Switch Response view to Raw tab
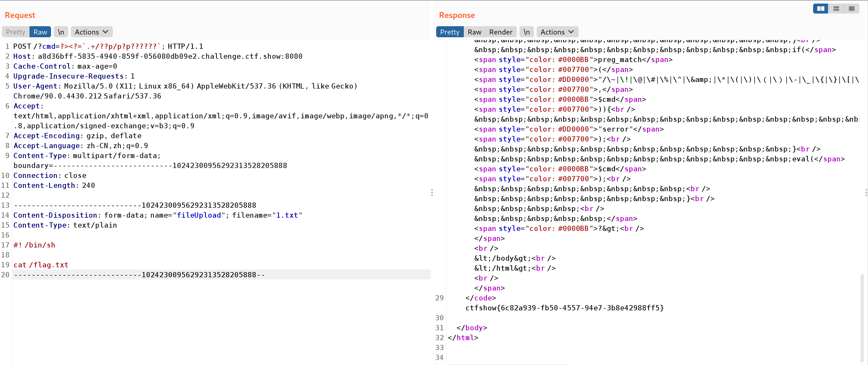Viewport: 868px width, 365px height. point(475,32)
